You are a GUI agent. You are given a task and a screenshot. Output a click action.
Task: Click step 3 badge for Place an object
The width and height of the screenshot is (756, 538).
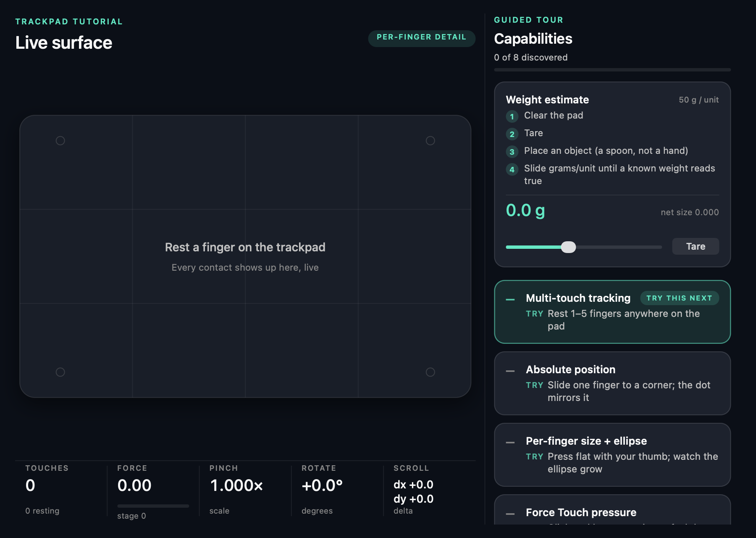click(x=512, y=152)
